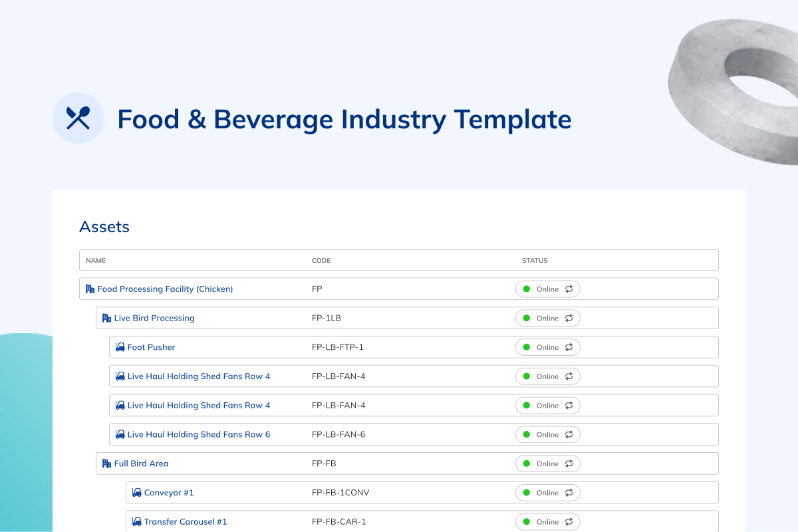Click the code FP-FB-1CONV
Screen dimensions: 798x532
click(x=340, y=493)
